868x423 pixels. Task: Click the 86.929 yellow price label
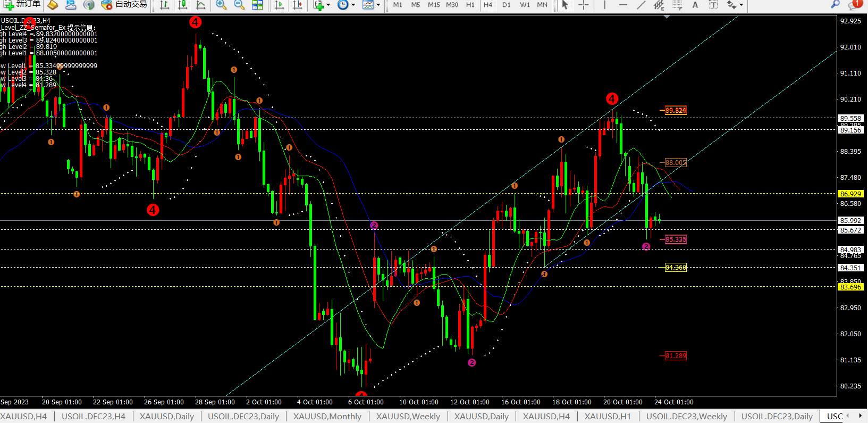coord(850,194)
